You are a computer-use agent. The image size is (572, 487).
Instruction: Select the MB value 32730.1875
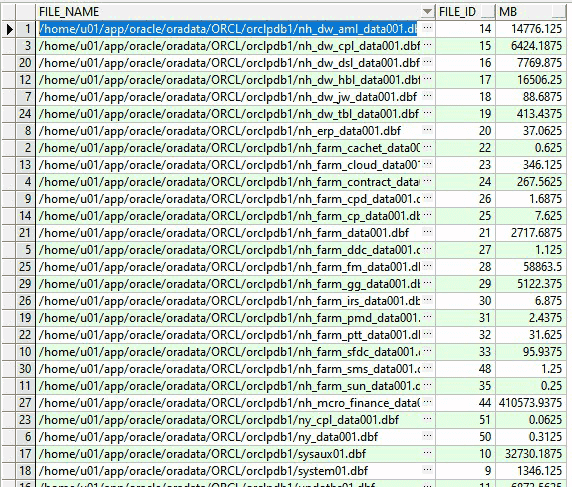click(531, 454)
